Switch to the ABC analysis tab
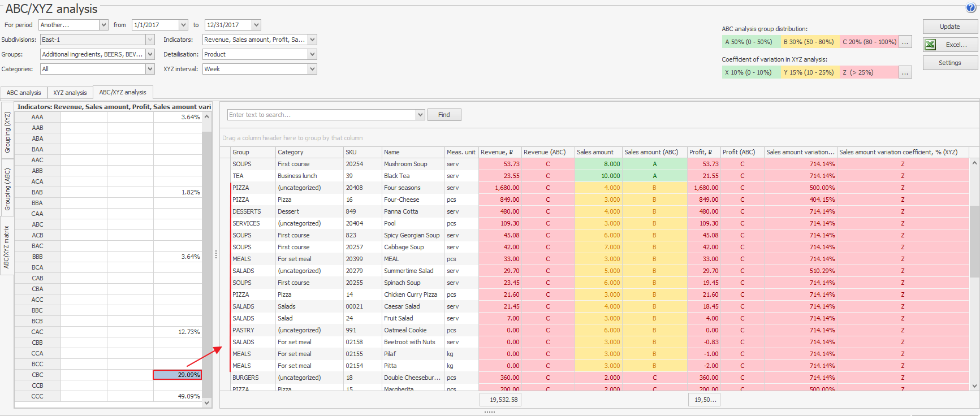This screenshot has width=980, height=416. [x=24, y=93]
